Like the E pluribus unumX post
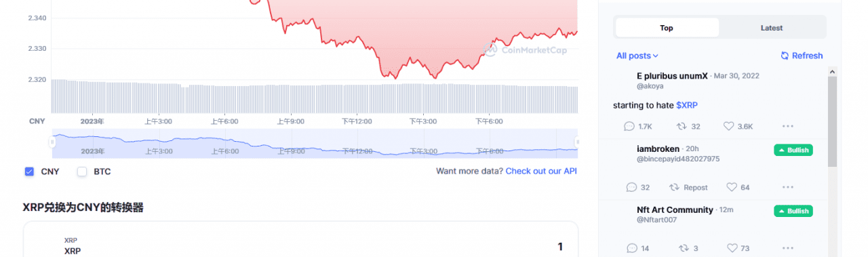 [738, 126]
